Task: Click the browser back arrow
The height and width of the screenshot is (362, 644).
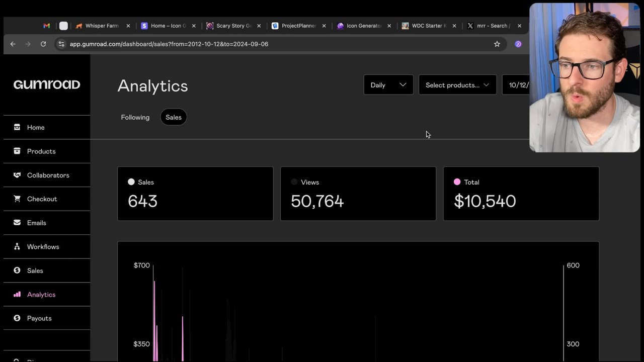Action: [x=13, y=44]
